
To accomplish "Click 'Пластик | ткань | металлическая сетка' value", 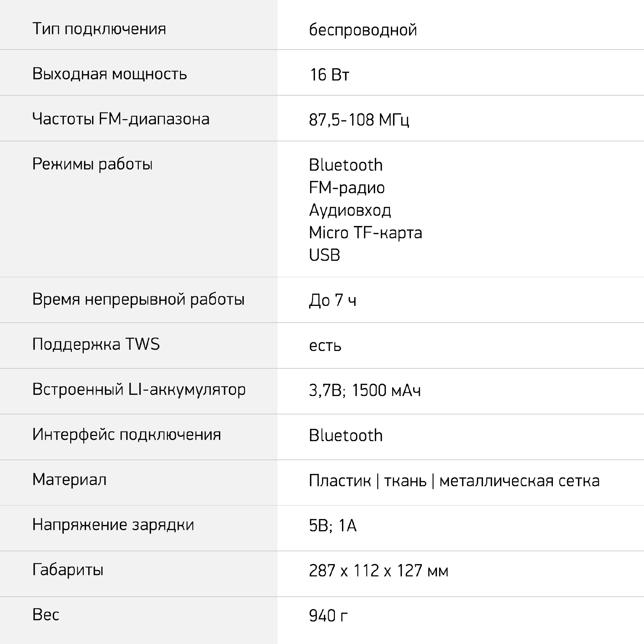I will (454, 481).
